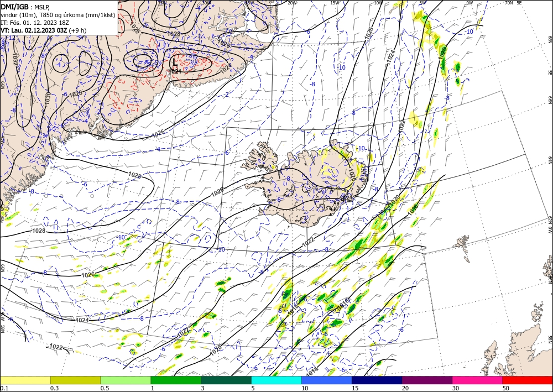
Task: Click the dark green 3–5 mm legend swatch
Action: pyautogui.click(x=226, y=380)
